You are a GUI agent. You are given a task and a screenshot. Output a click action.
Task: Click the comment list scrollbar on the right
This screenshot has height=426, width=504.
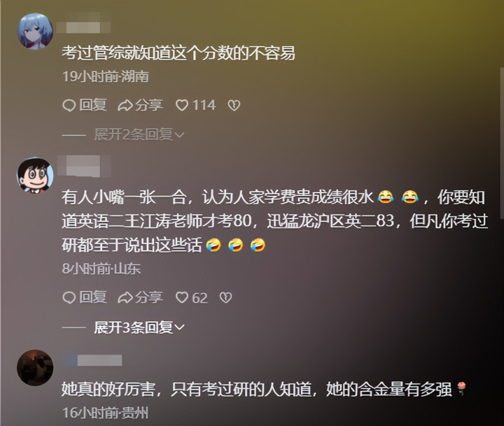(x=502, y=143)
